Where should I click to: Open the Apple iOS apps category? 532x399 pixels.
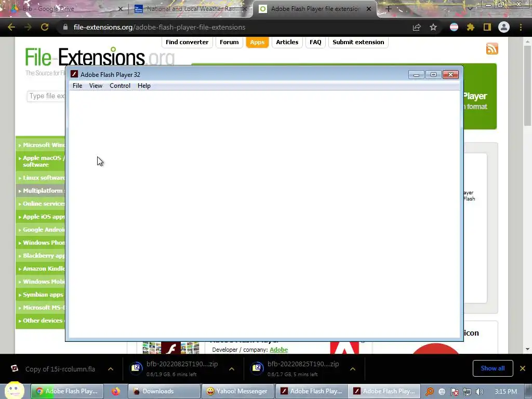(x=41, y=217)
